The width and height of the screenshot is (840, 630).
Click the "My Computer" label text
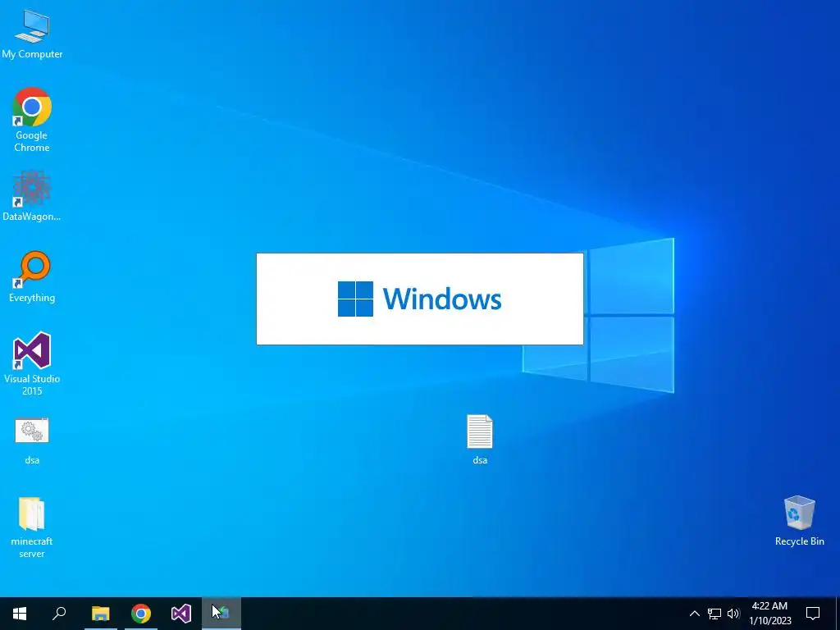click(32, 54)
